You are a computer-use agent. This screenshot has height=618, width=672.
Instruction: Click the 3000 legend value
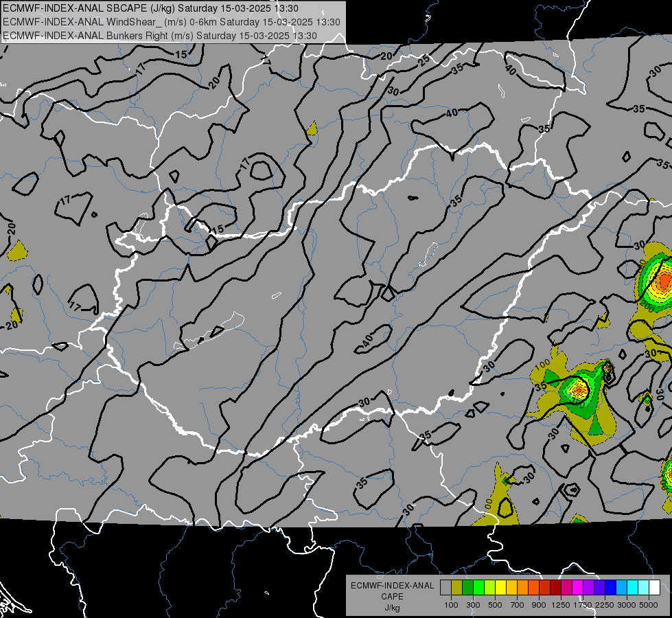coord(627,605)
